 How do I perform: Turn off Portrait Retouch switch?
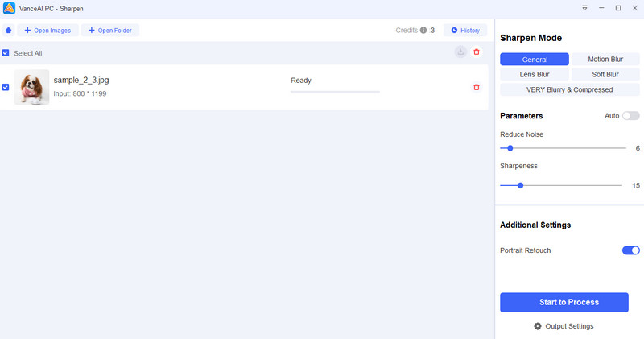[630, 250]
